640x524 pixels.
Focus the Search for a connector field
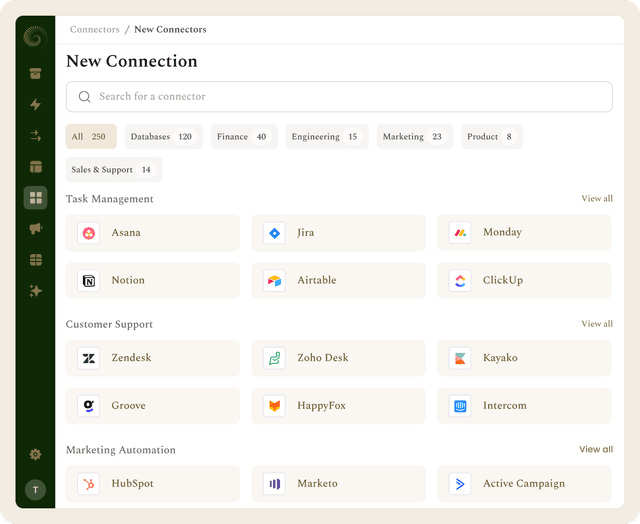click(339, 97)
